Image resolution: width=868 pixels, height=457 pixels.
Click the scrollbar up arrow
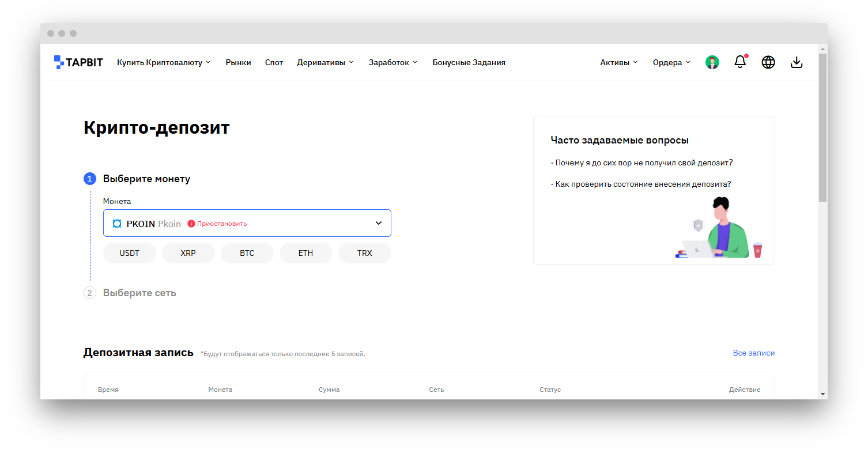[x=822, y=48]
